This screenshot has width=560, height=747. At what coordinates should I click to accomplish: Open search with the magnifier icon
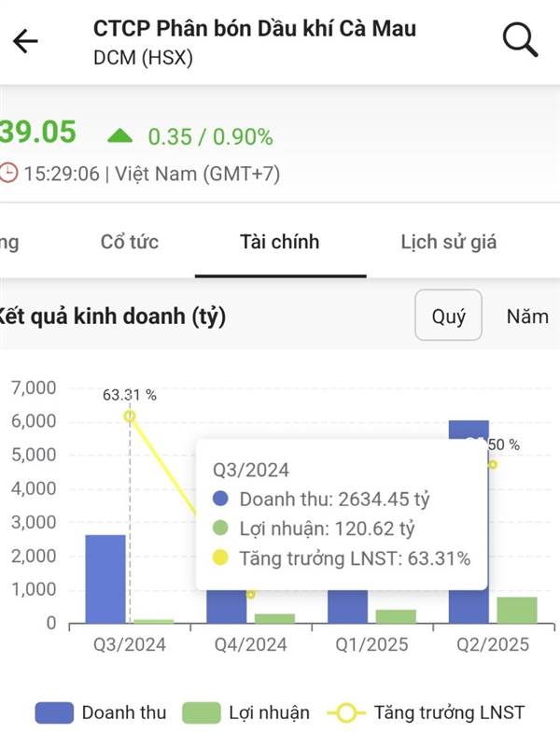(x=520, y=39)
